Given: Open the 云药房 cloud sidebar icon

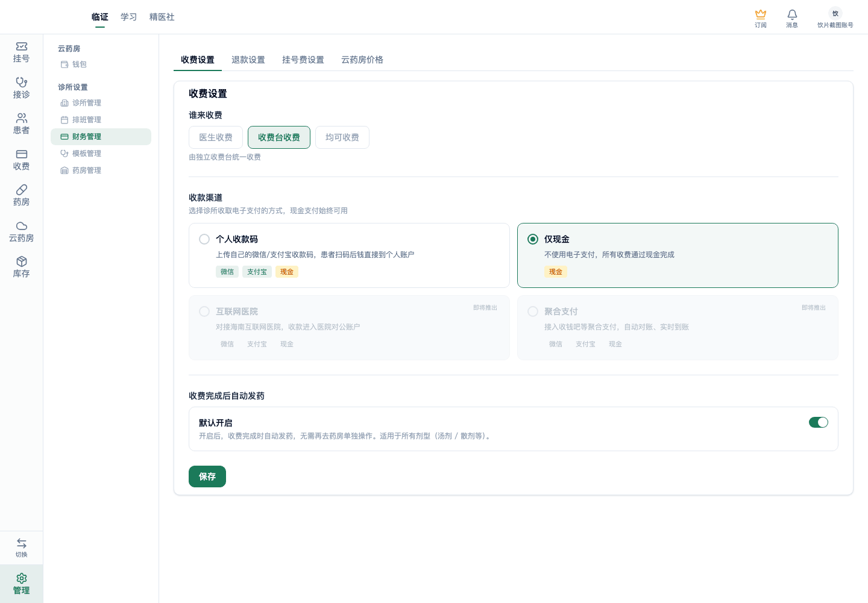Looking at the screenshot, I should click(21, 226).
